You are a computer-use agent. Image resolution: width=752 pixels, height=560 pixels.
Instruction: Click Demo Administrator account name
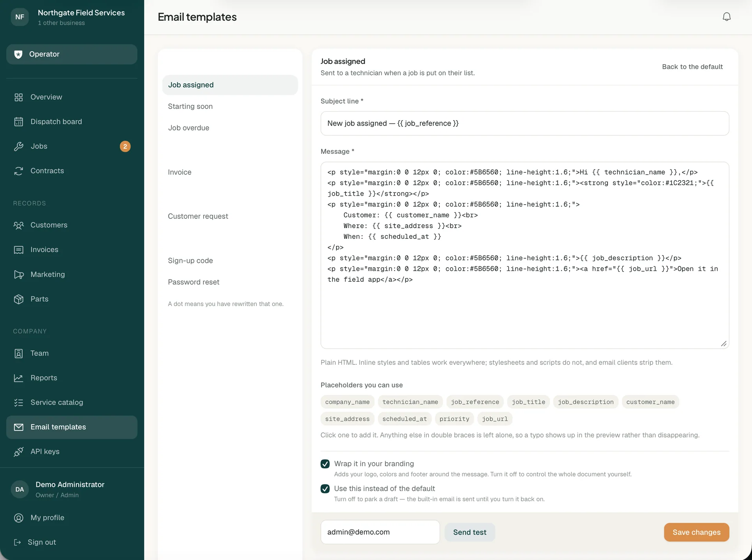(x=70, y=484)
